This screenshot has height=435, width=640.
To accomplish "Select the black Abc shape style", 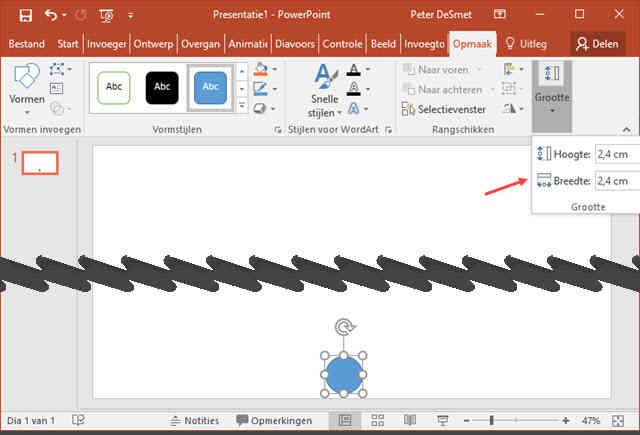I will pos(162,87).
